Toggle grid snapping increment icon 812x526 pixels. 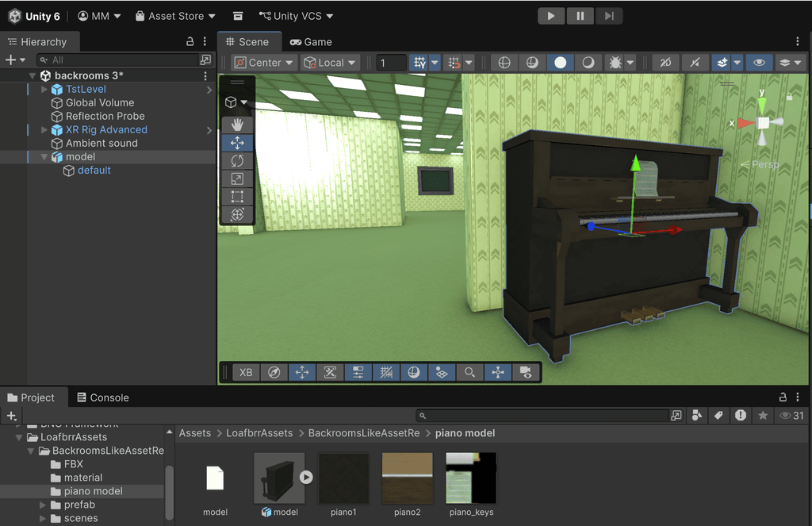454,63
